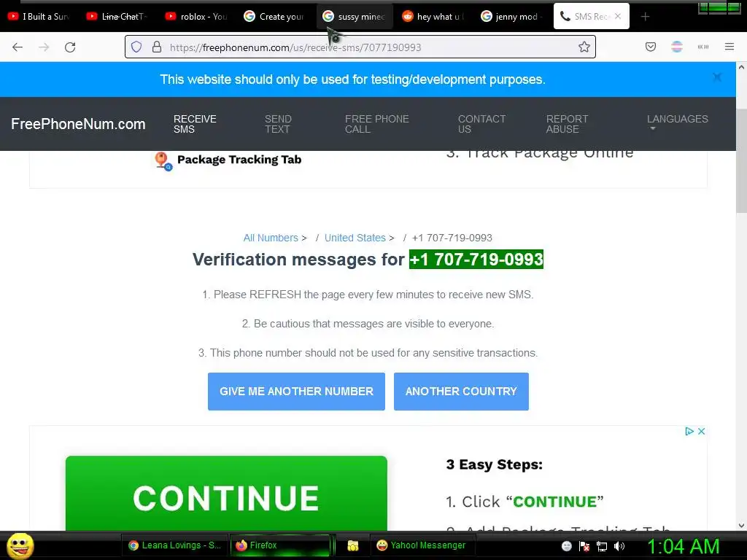Click the scrollbar down arrow
Screen dimensions: 747x560
click(741, 526)
